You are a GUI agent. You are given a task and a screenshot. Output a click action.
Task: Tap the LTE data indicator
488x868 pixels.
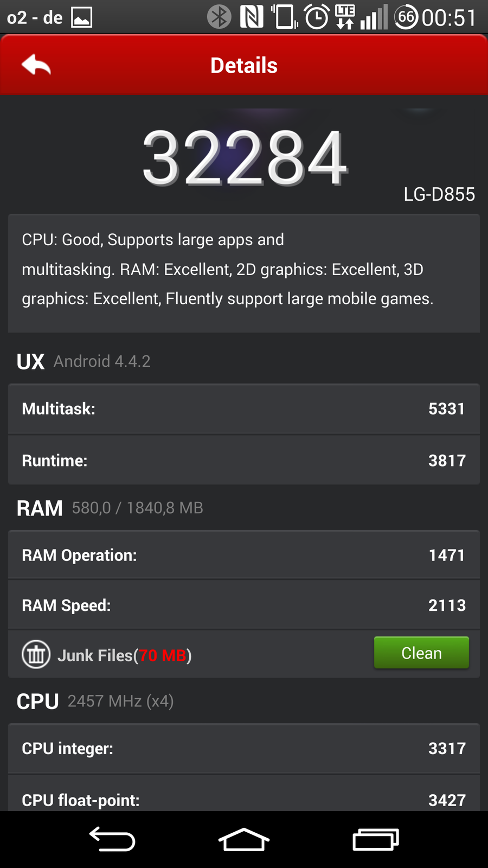point(345,16)
